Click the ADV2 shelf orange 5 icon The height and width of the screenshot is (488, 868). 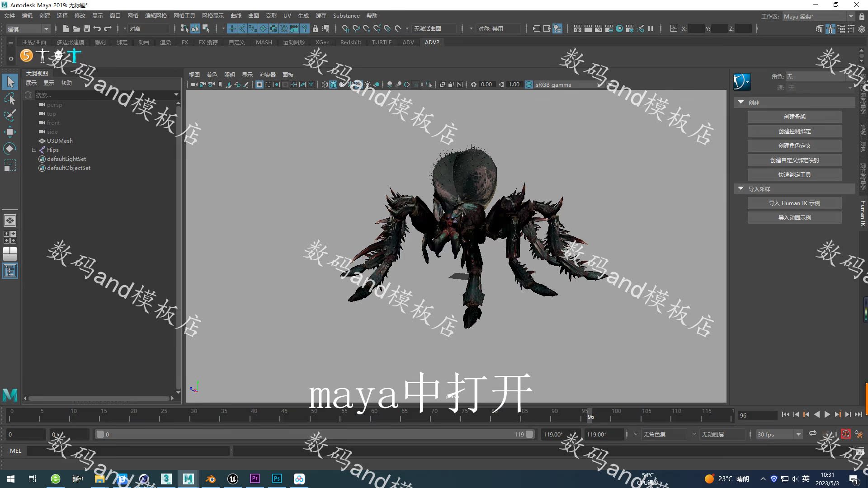coord(27,55)
